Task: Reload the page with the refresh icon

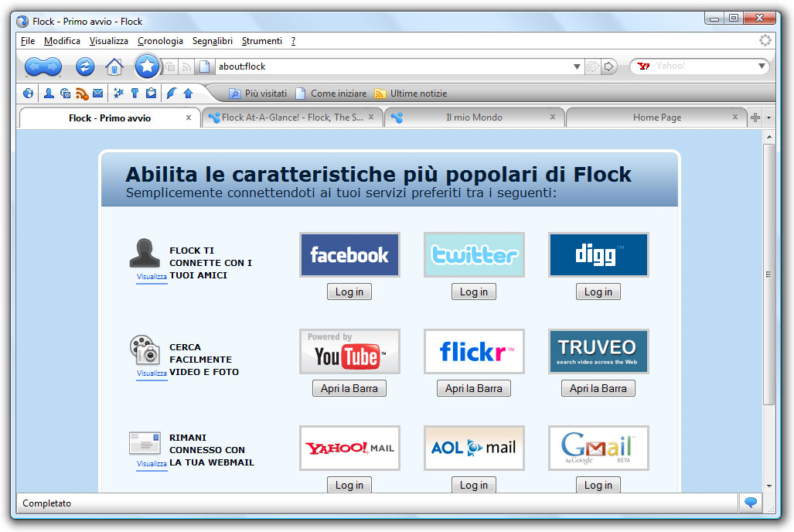Action: [85, 66]
